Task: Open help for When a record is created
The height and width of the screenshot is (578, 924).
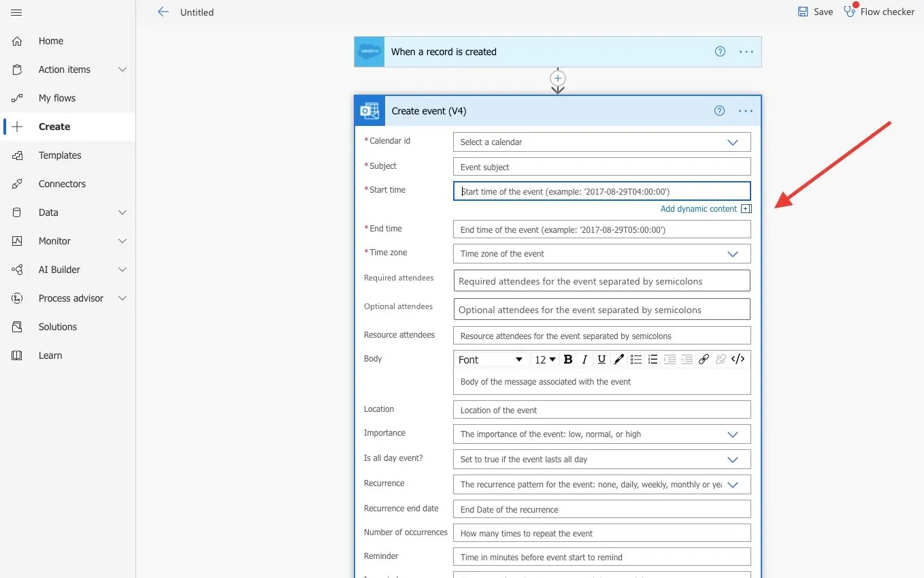Action: 720,52
